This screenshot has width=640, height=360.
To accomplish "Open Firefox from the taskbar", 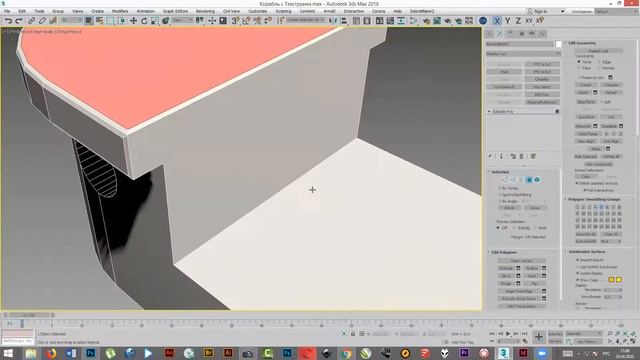I will tap(51, 353).
